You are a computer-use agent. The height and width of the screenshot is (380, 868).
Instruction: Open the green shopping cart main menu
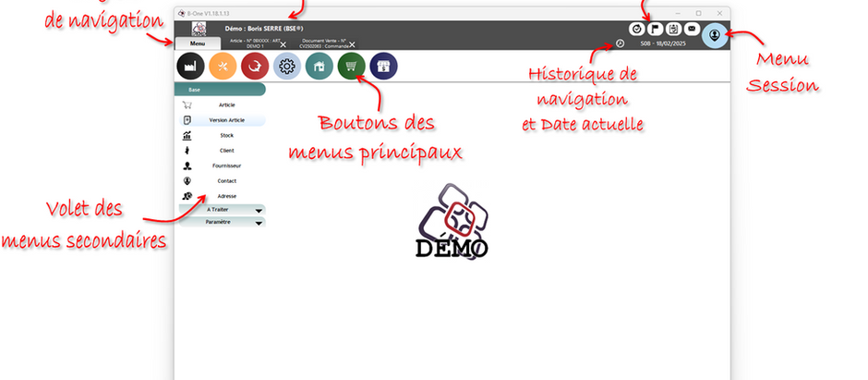click(352, 67)
